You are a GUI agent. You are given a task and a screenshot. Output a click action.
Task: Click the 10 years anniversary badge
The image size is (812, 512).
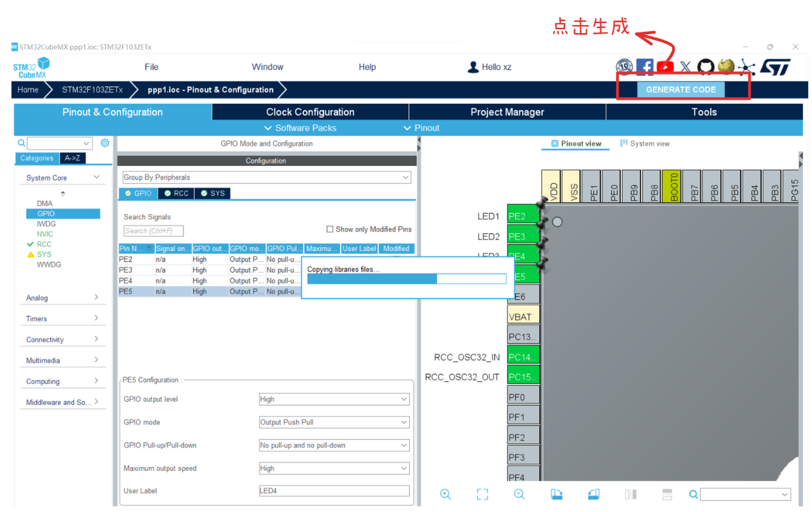(625, 67)
